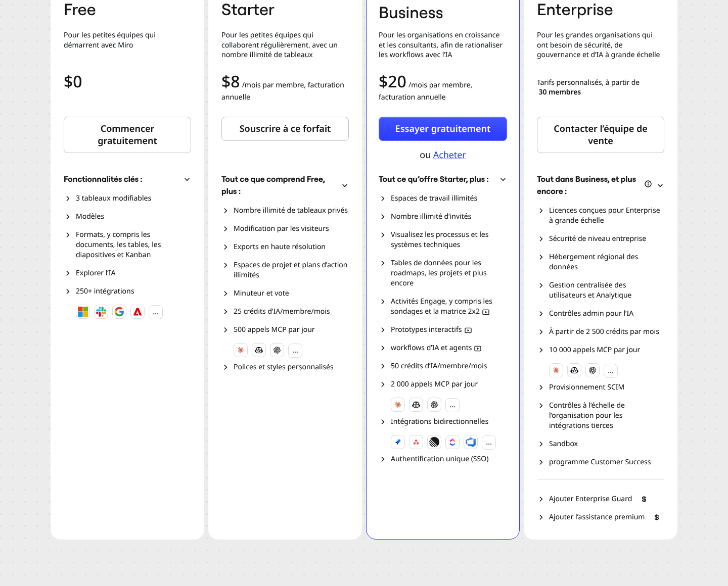Expand Exports en haute résolution
Image resolution: width=728 pixels, height=586 pixels.
274,247
